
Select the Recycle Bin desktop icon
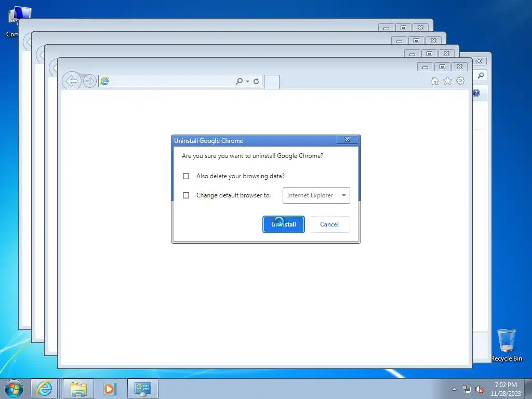point(507,345)
